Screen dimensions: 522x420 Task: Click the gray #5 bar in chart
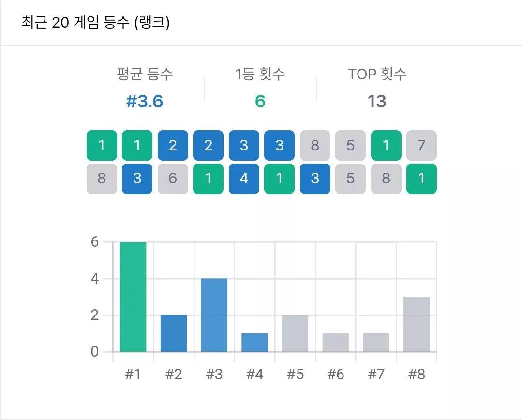coord(295,333)
